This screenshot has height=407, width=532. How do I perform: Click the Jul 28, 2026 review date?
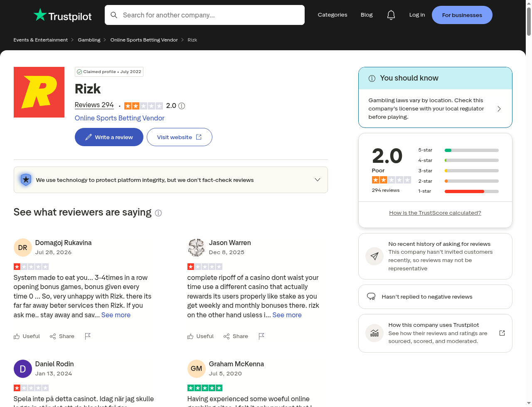[53, 252]
